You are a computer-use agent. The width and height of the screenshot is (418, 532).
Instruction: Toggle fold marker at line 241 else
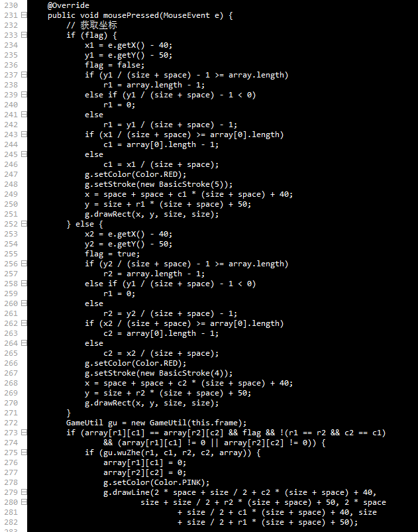tap(24, 115)
